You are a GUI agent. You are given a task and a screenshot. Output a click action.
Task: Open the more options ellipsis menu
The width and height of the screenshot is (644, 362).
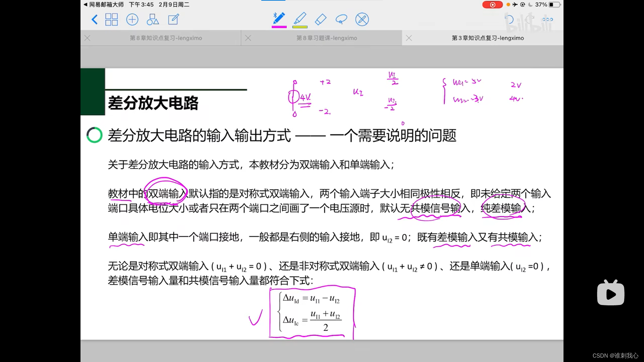(x=547, y=19)
